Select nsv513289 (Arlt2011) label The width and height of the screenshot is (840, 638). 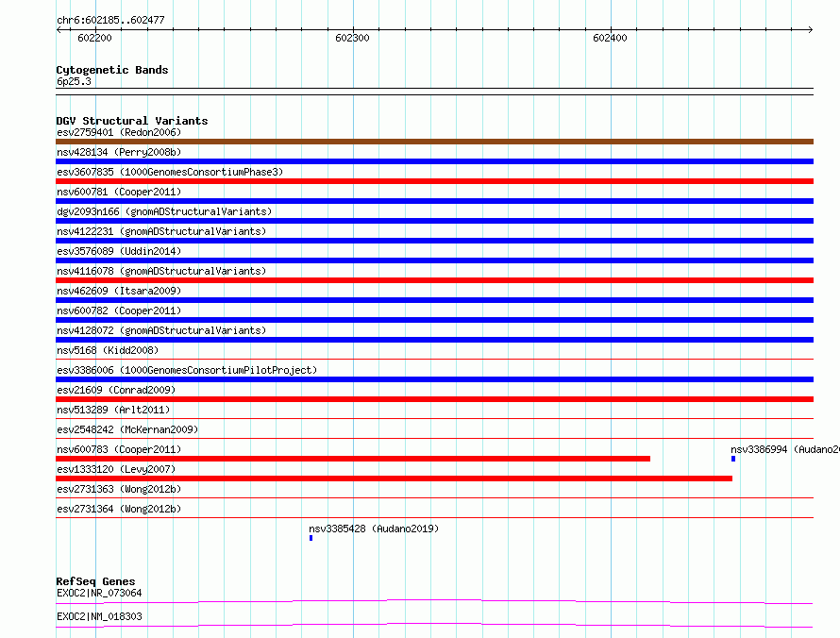(113, 410)
